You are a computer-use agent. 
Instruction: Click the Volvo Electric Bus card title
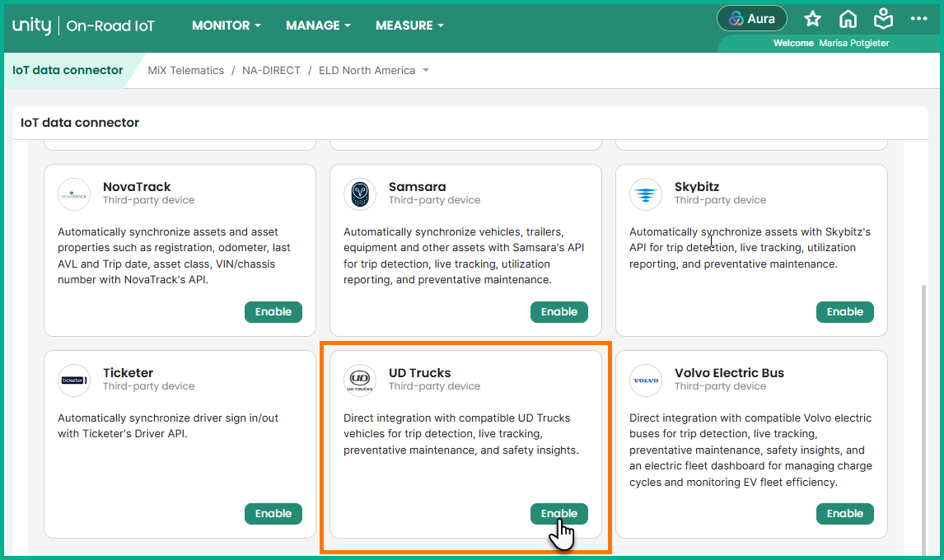[729, 373]
